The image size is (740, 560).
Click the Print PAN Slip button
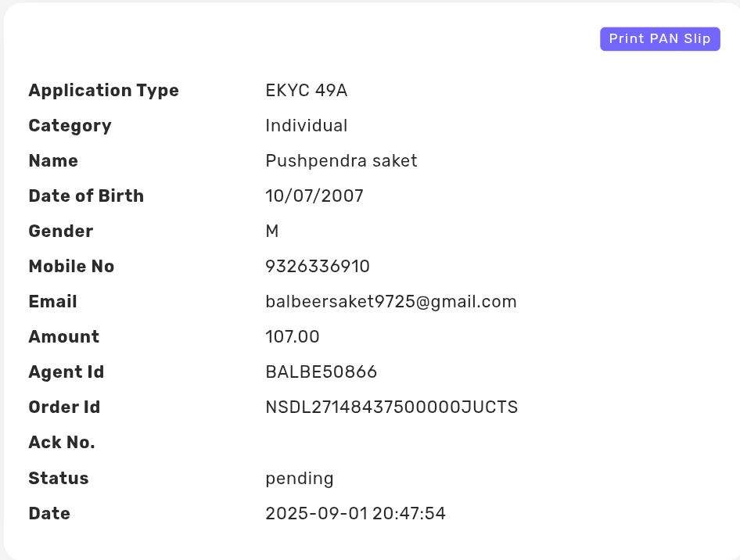[659, 39]
